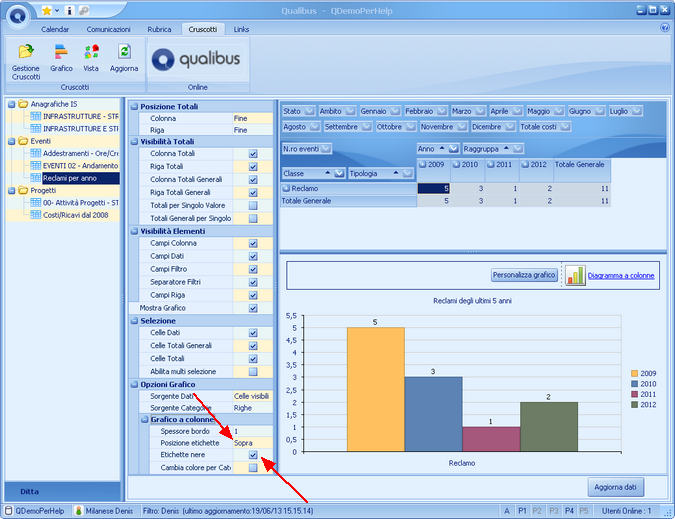Screen dimensions: 675x519
Task: Enable Cambia colore per Cat checkbox
Action: pyautogui.click(x=253, y=468)
